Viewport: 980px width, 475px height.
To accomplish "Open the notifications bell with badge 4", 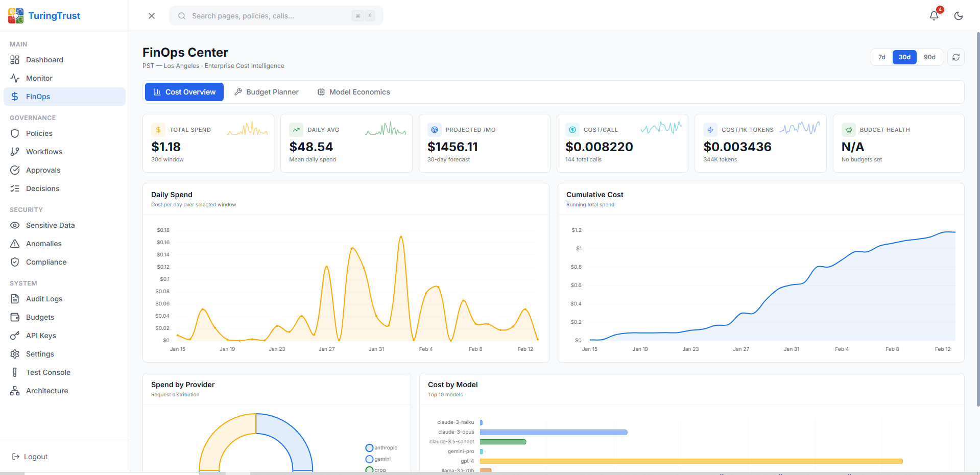I will (x=934, y=16).
